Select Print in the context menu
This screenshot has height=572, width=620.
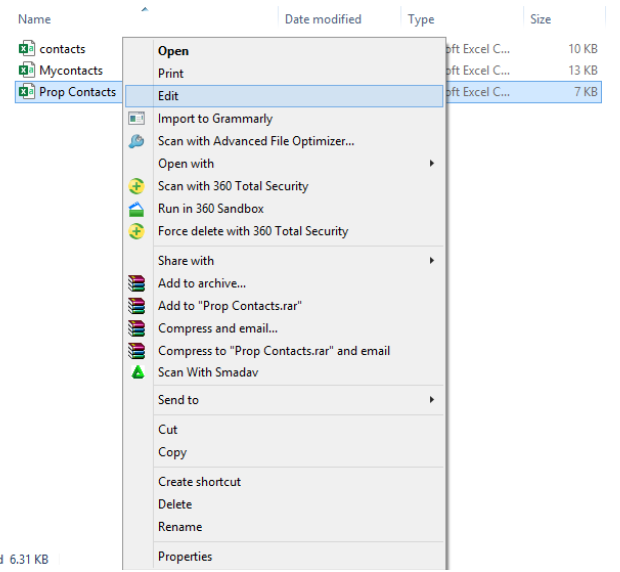(284, 74)
